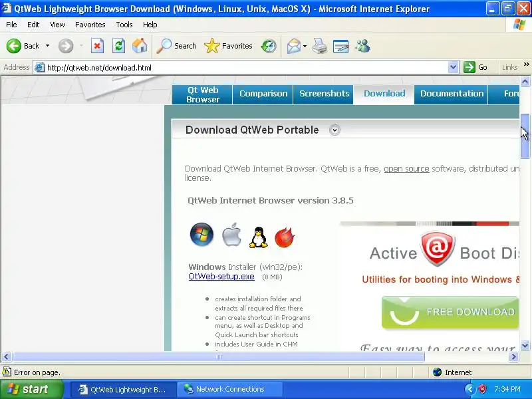Click horizontal scrollbar right arrow
Image resolution: width=532 pixels, height=399 pixels.
pyautogui.click(x=513, y=356)
